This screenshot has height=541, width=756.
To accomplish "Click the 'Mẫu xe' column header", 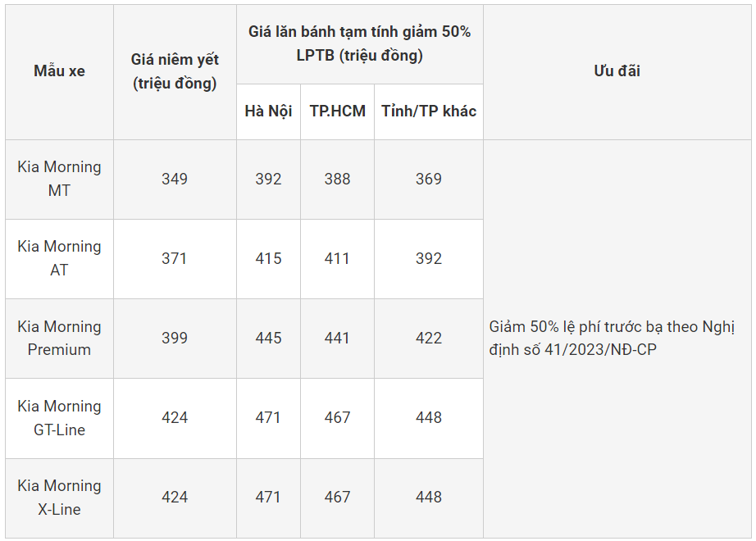I will [x=59, y=71].
